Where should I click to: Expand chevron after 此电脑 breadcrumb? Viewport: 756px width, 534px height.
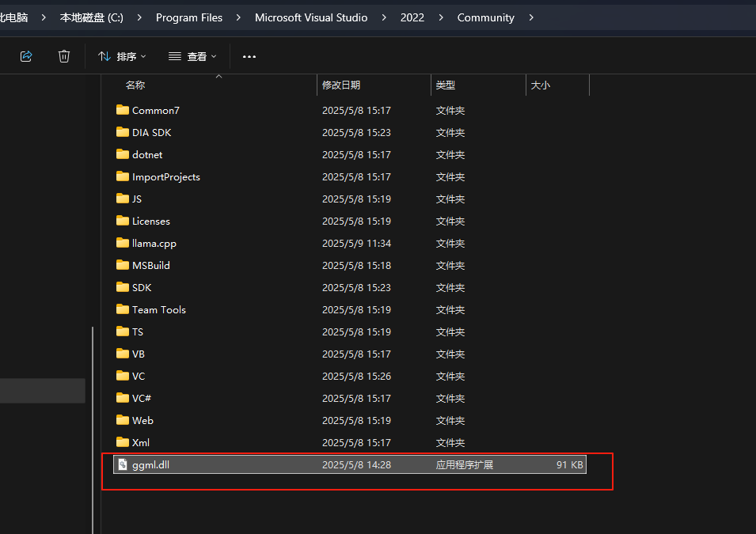point(44,17)
